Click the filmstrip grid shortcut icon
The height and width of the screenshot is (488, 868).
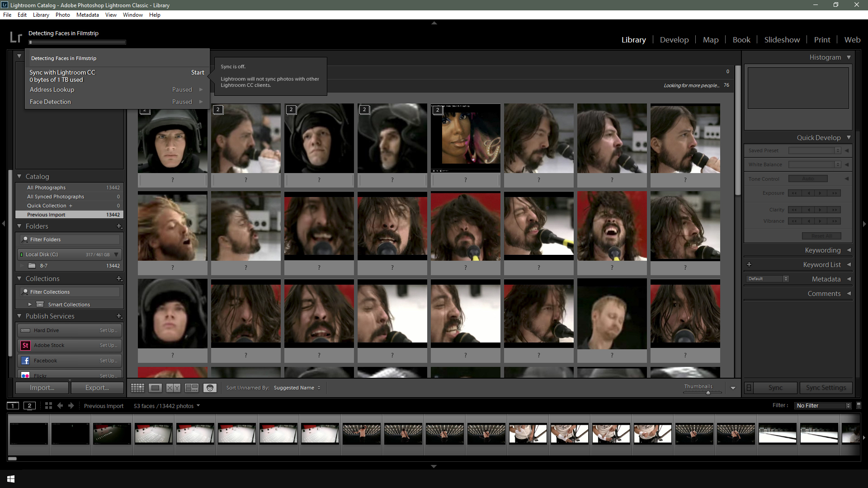pyautogui.click(x=48, y=405)
